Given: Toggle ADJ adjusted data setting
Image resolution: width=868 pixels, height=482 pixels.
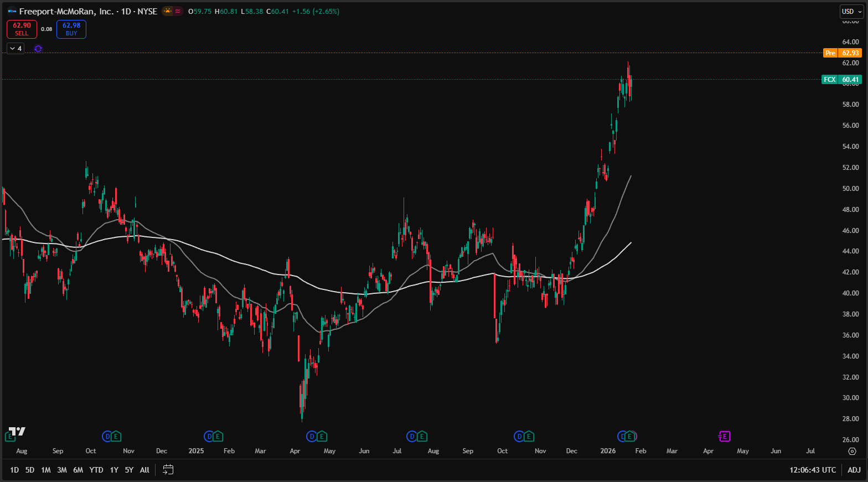Looking at the screenshot, I should pos(854,470).
